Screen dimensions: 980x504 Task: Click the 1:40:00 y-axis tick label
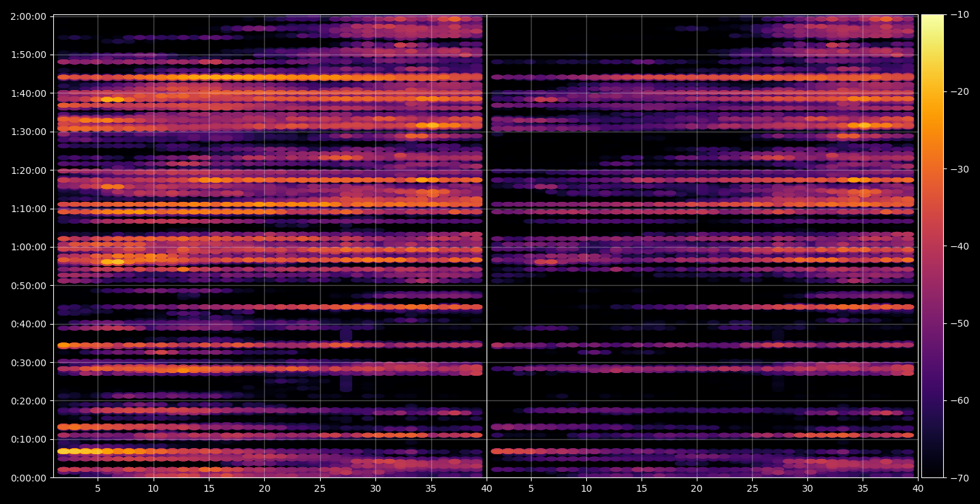(29, 93)
